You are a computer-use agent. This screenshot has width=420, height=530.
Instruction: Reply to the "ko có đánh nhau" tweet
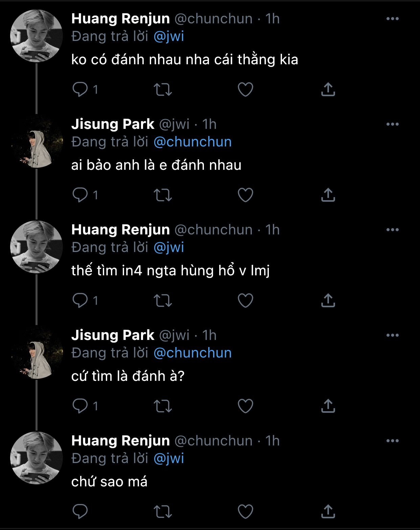pos(80,90)
